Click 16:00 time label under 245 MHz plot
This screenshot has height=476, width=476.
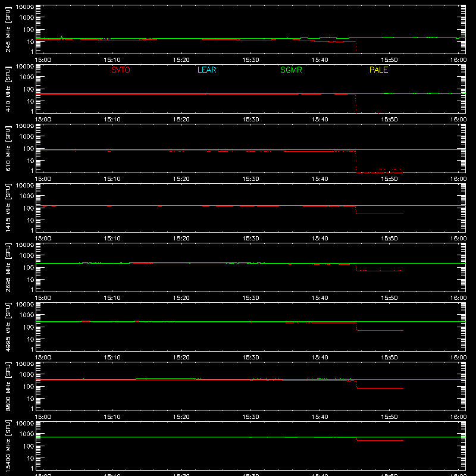click(458, 60)
